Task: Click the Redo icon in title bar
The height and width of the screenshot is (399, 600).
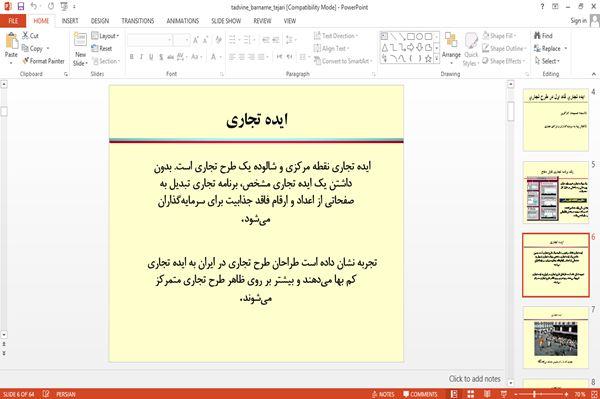Action: (x=51, y=6)
